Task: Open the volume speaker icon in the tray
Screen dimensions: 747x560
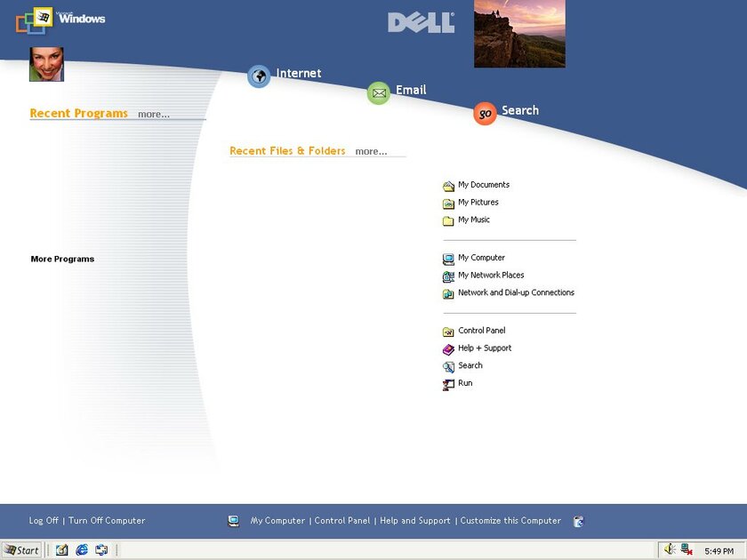Action: coord(667,548)
